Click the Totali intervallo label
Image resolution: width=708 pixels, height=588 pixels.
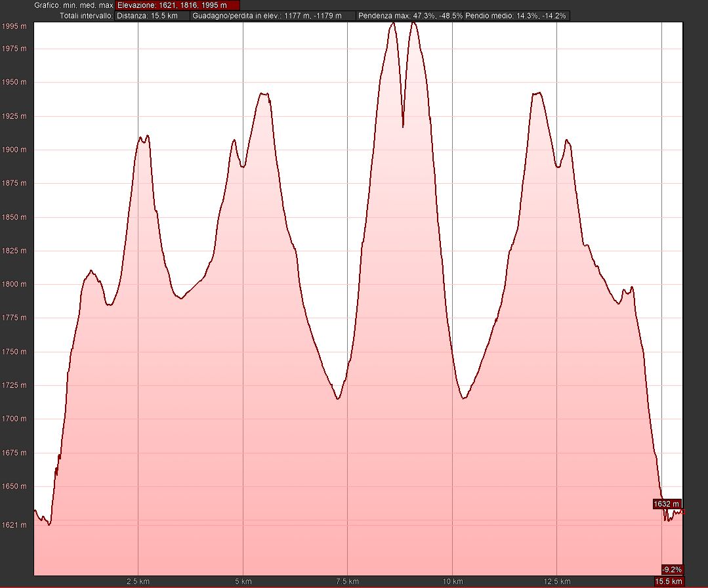tap(85, 15)
